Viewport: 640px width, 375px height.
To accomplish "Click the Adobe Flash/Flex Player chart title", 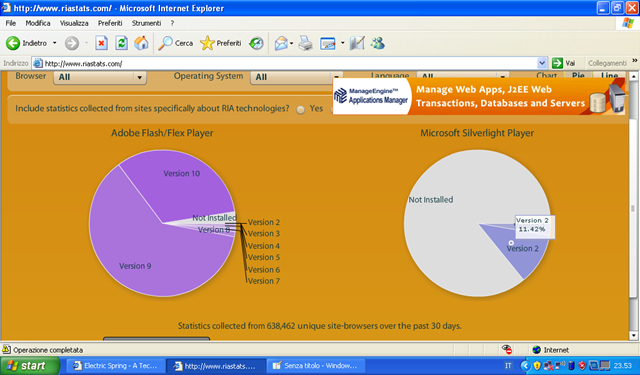I will [x=162, y=133].
